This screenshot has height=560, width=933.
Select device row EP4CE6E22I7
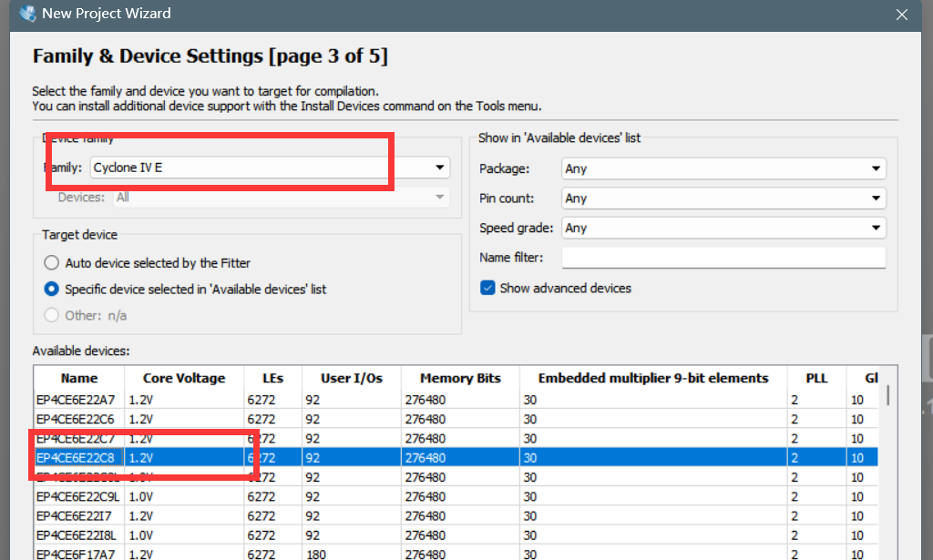456,516
